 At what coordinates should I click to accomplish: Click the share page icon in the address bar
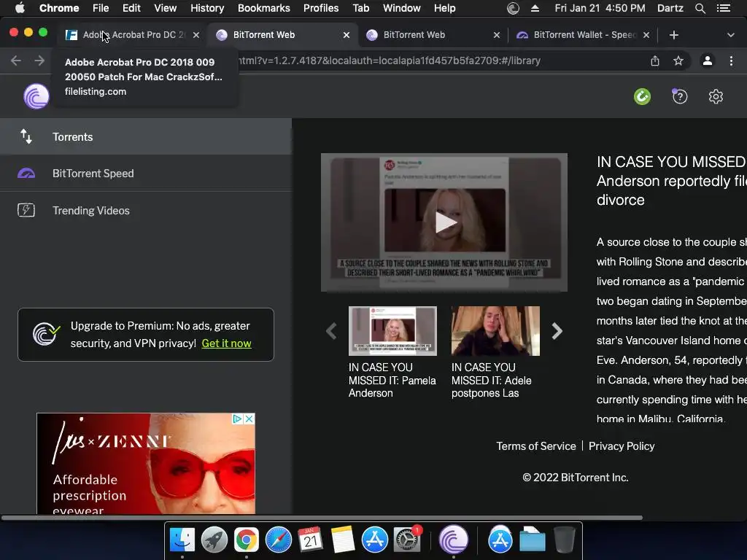click(655, 61)
